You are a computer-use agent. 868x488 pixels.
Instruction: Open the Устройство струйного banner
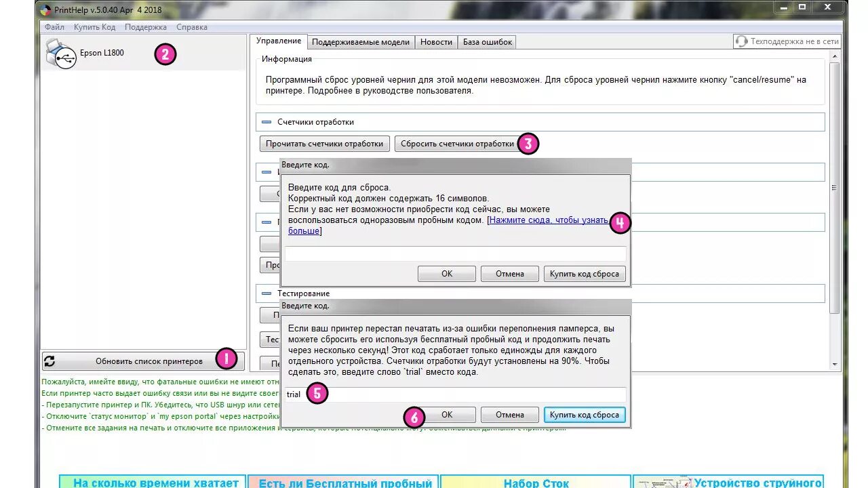point(728,481)
